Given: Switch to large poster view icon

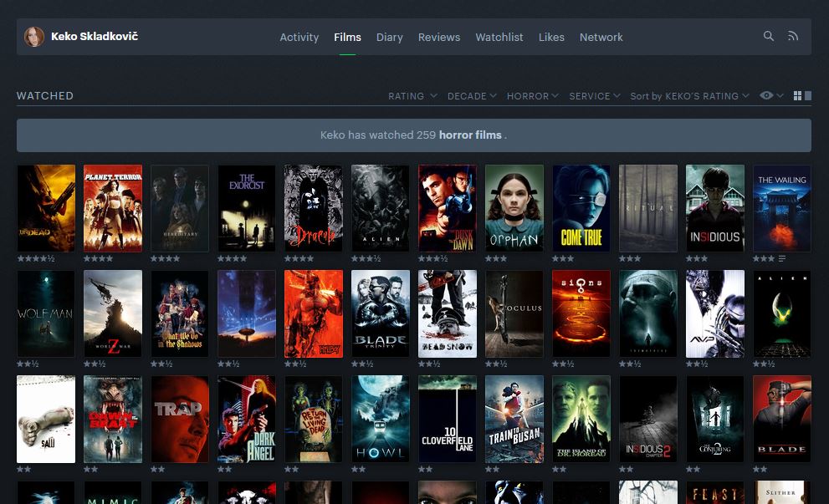Looking at the screenshot, I should click(x=808, y=95).
